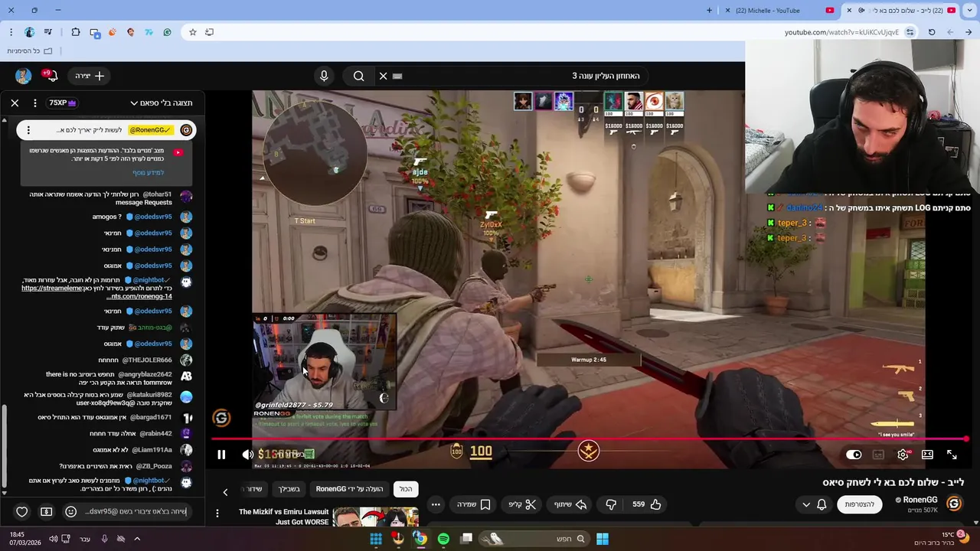Screen dimensions: 980x551
Task: Click the Grammarly extension icon
Action: coord(167,32)
